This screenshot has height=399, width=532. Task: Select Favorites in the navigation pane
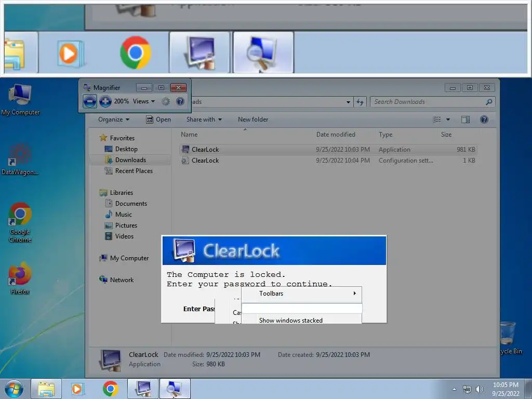point(117,138)
